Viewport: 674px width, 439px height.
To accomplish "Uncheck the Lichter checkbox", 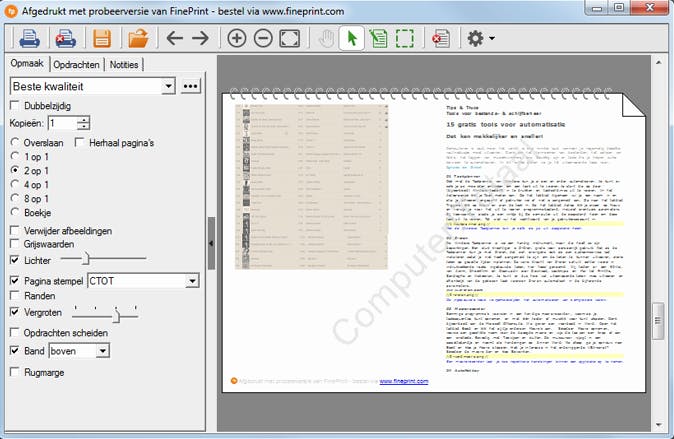I will coord(15,260).
